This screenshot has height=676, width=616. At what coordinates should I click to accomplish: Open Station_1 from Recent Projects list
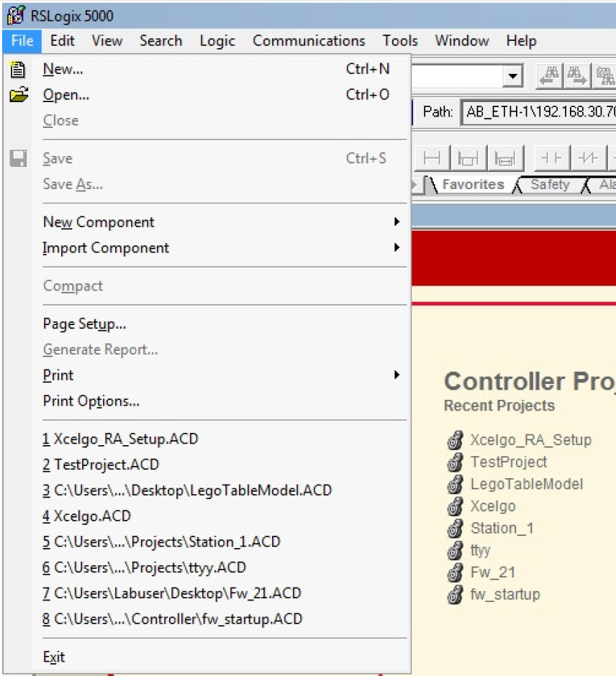502,528
